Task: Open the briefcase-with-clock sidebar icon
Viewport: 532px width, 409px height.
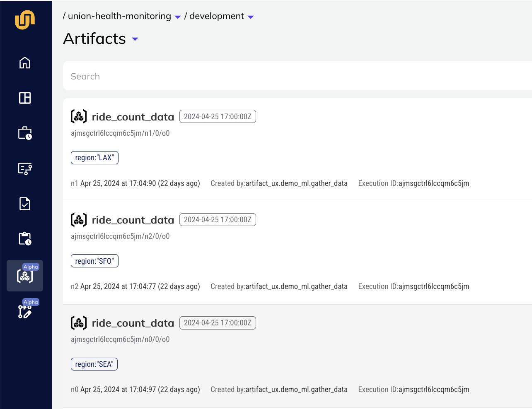Action: tap(25, 133)
